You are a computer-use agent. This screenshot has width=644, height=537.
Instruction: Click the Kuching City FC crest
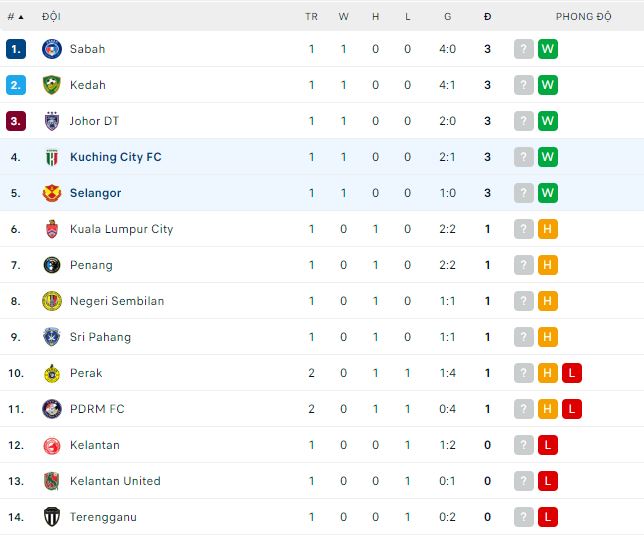point(52,157)
